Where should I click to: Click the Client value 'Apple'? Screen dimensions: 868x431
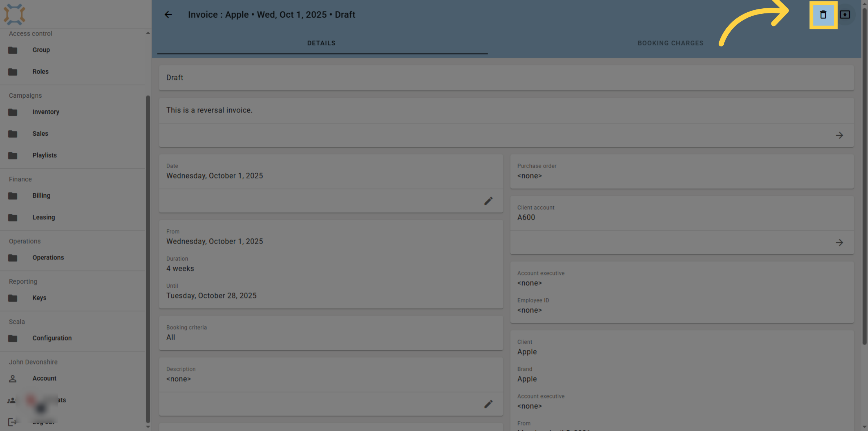tap(527, 352)
